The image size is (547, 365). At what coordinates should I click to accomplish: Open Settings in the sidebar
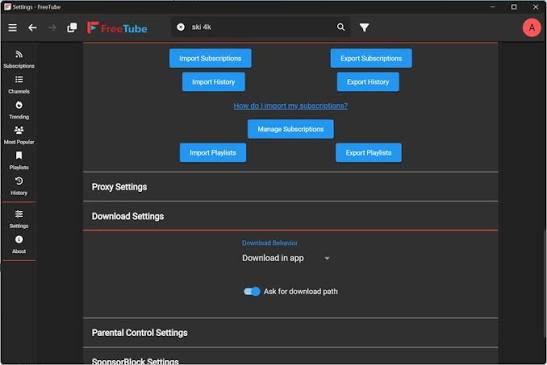pos(19,219)
